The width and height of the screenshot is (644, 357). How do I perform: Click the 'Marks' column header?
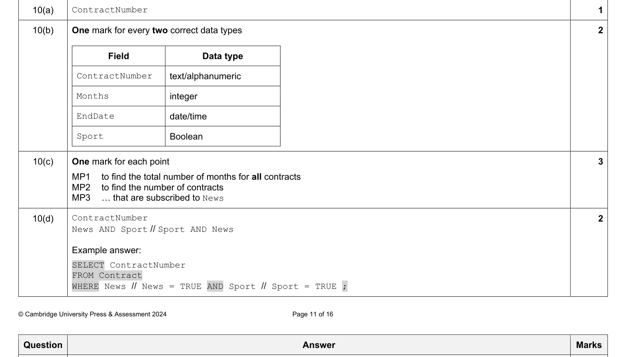[589, 345]
